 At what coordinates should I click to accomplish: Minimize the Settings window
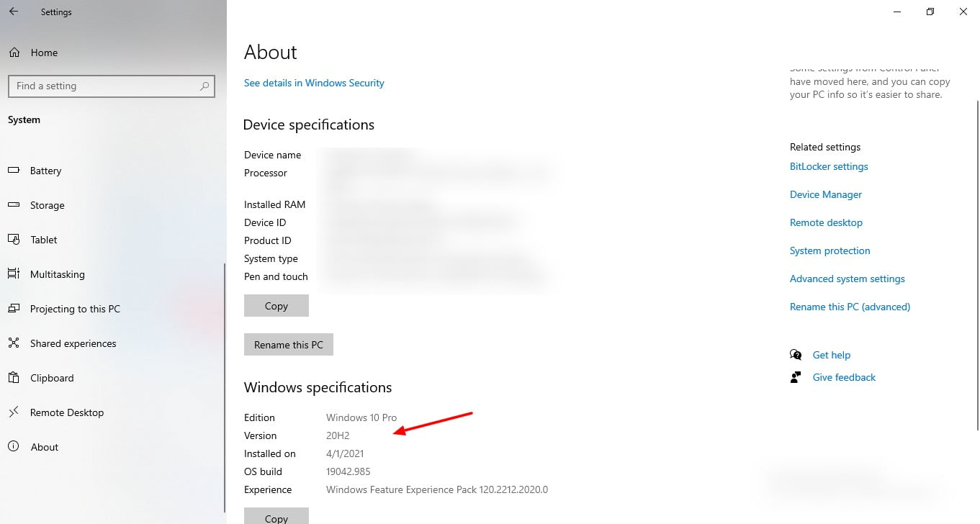897,12
